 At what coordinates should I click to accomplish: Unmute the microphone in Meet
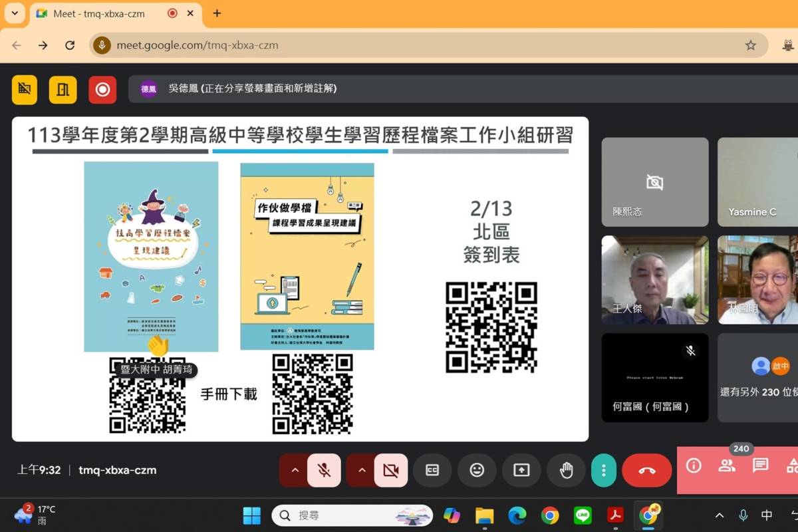coord(325,470)
